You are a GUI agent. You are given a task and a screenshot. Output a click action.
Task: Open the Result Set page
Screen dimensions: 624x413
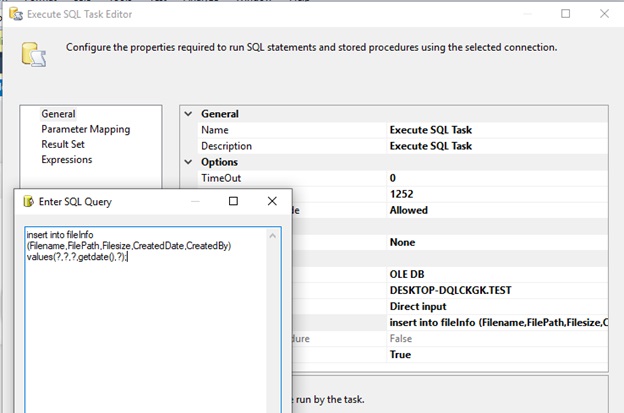(x=63, y=144)
